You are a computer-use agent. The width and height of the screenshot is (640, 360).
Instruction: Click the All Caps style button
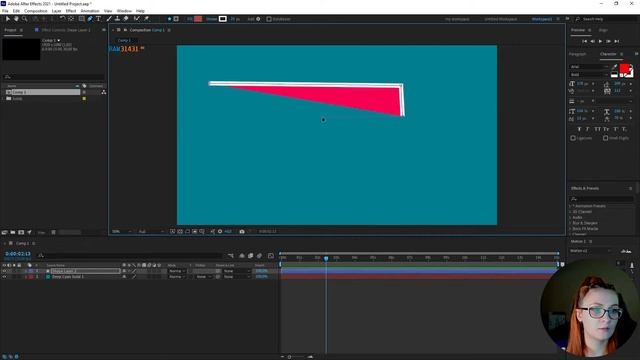[597, 129]
